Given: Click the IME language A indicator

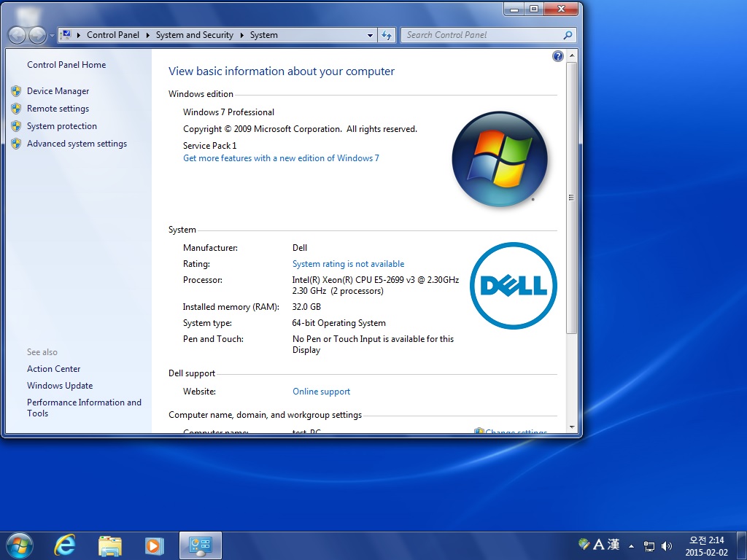Looking at the screenshot, I should [598, 544].
